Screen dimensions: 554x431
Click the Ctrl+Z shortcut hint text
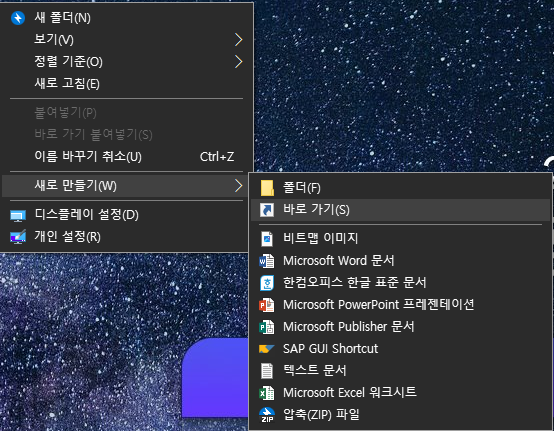(217, 157)
